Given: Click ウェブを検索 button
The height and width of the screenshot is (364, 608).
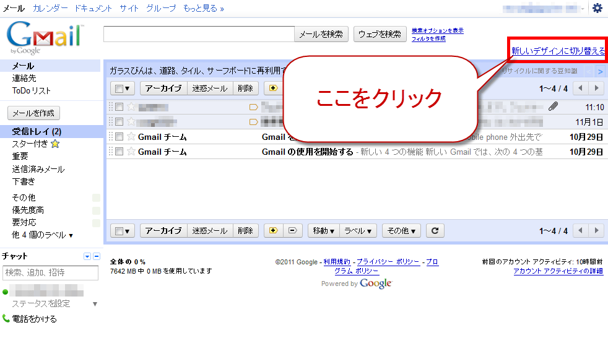Looking at the screenshot, I should [380, 34].
